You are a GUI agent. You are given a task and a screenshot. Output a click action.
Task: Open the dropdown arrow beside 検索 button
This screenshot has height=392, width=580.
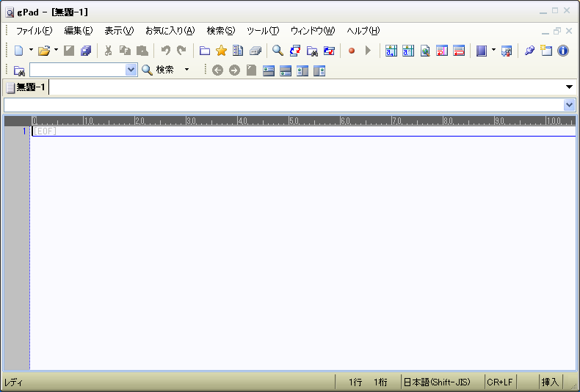(x=186, y=70)
